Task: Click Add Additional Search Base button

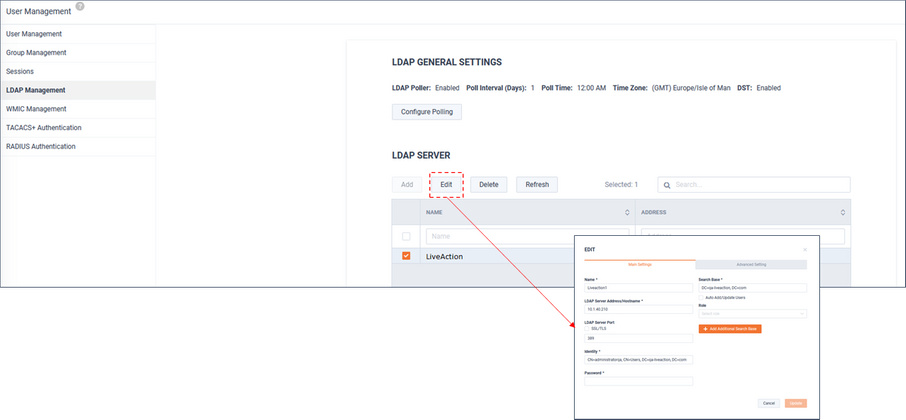Action: tap(730, 329)
